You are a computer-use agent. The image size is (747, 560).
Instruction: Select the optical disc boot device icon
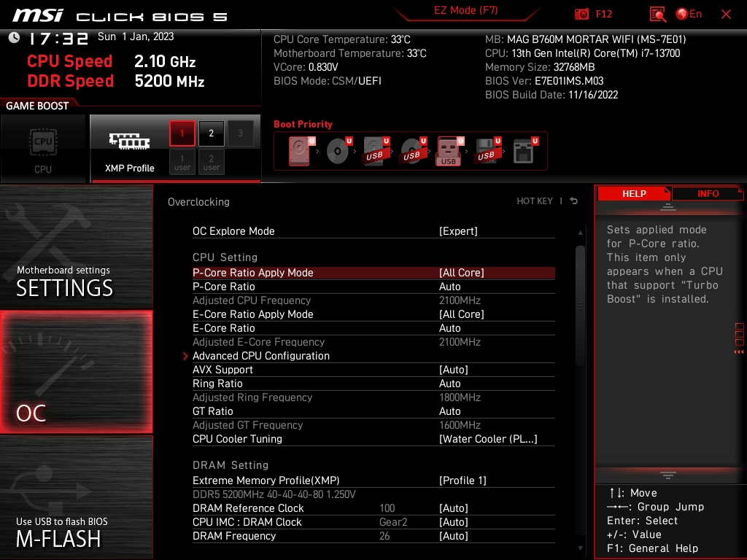(338, 151)
